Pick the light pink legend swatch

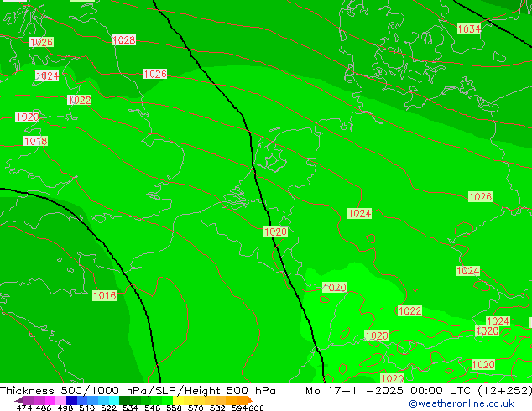60,400
